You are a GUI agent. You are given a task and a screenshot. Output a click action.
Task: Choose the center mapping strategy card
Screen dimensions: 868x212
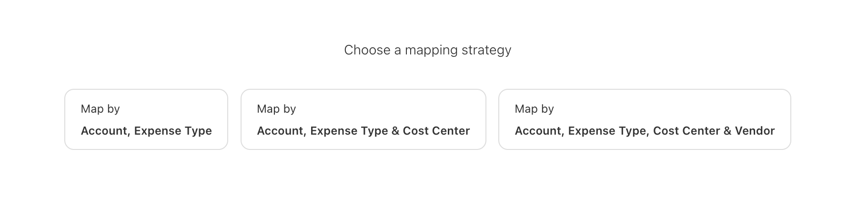(363, 119)
